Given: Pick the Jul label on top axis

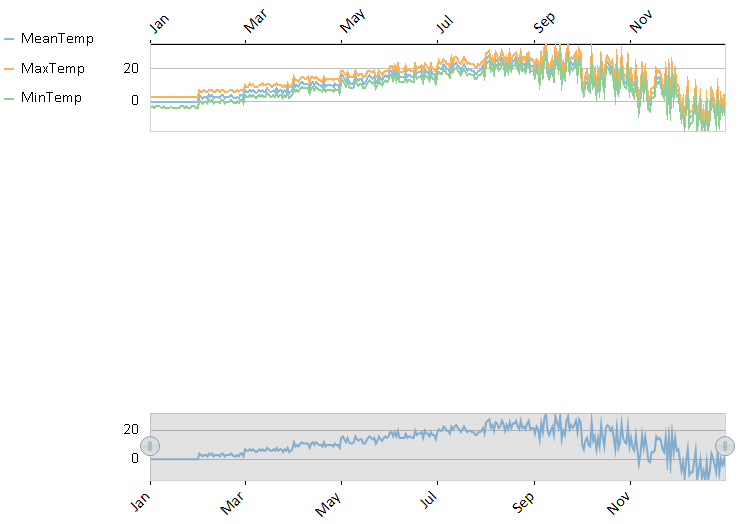Looking at the screenshot, I should pyautogui.click(x=446, y=26).
